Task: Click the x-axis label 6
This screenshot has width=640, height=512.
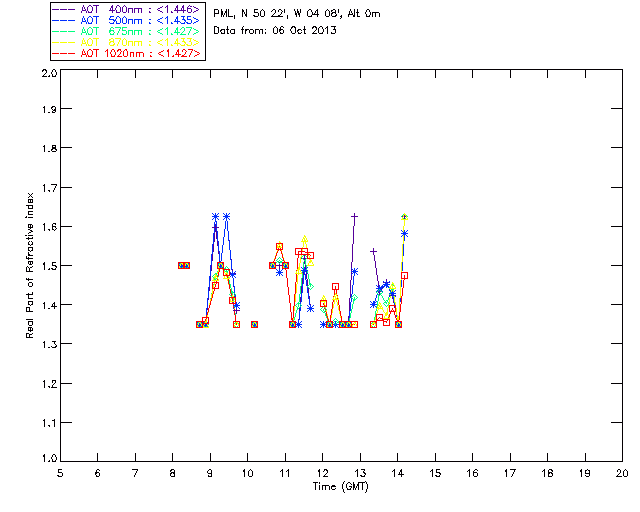Action: (98, 473)
